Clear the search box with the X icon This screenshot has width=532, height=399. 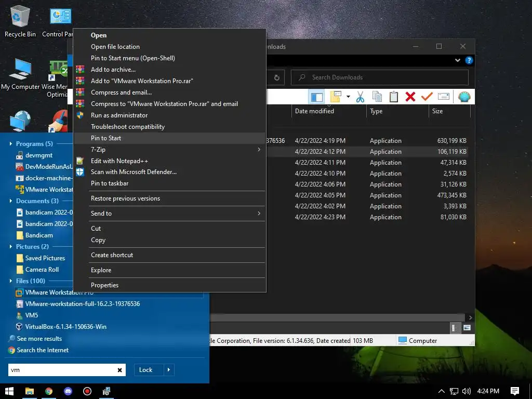[x=120, y=370]
